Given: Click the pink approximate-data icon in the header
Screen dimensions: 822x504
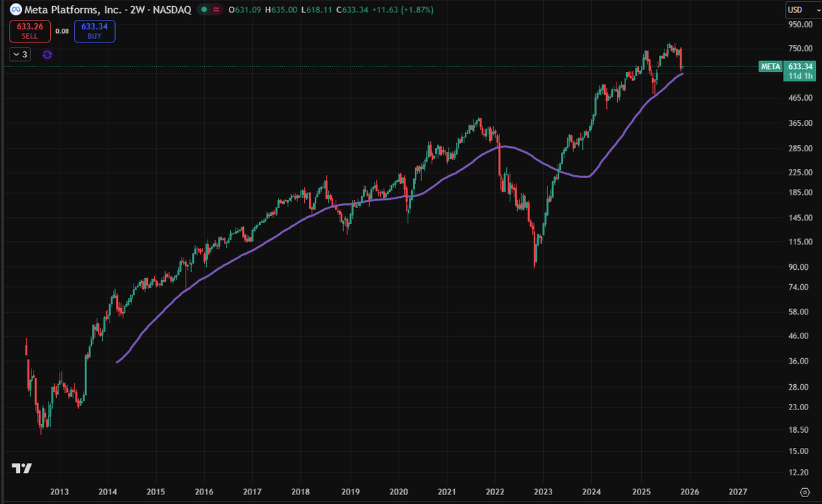Looking at the screenshot, I should pyautogui.click(x=218, y=10).
